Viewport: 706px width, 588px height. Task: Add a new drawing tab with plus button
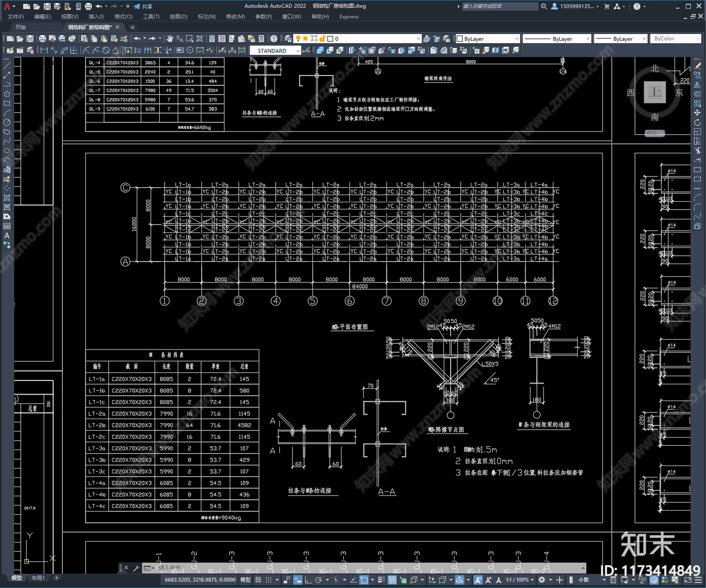point(132,27)
